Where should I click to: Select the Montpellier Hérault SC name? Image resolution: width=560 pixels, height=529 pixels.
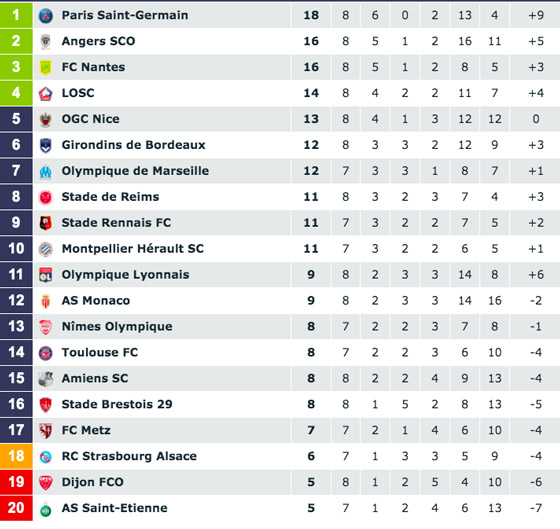(x=132, y=249)
